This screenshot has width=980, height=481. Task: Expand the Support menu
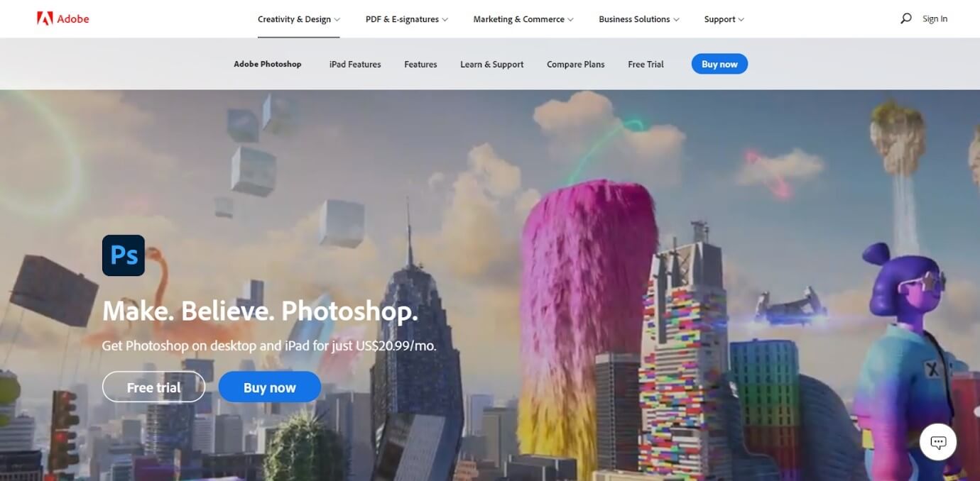click(724, 19)
